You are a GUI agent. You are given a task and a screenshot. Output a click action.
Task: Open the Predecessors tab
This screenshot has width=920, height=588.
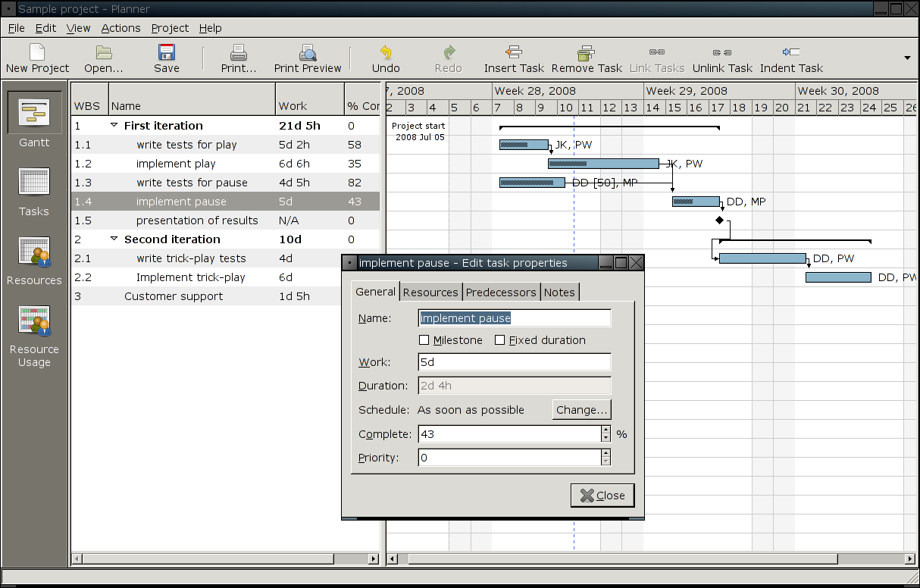(x=501, y=292)
